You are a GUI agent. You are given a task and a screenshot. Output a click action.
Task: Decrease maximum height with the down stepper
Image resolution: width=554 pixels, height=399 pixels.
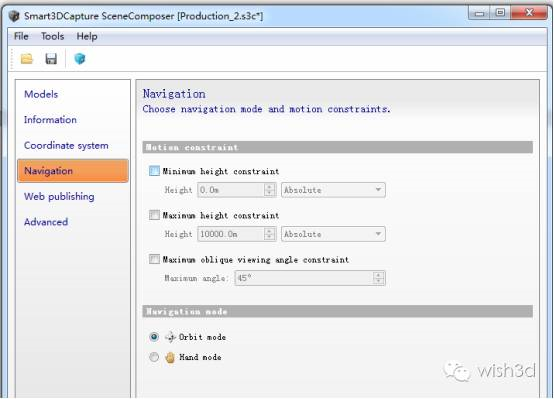270,238
